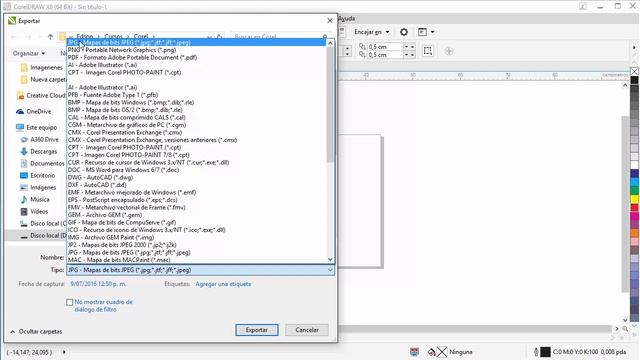Pick ICO - Recurso de icono de Windows
The image size is (640, 360).
147,230
